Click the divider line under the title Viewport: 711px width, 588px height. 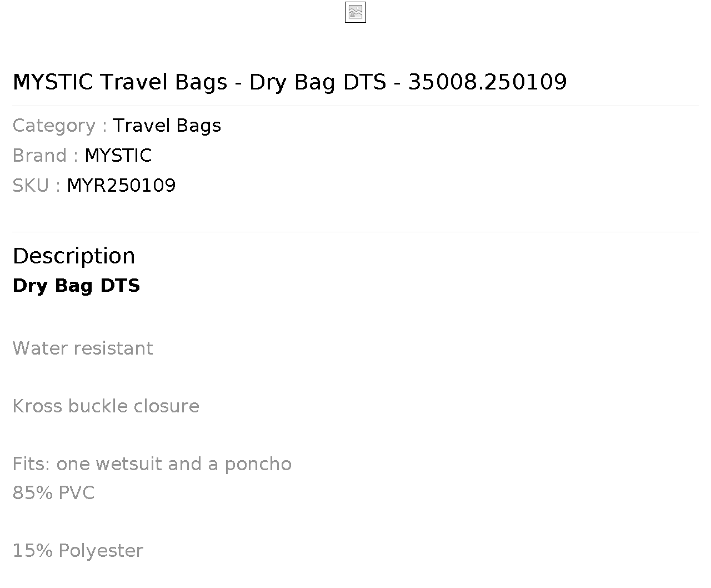(x=355, y=106)
